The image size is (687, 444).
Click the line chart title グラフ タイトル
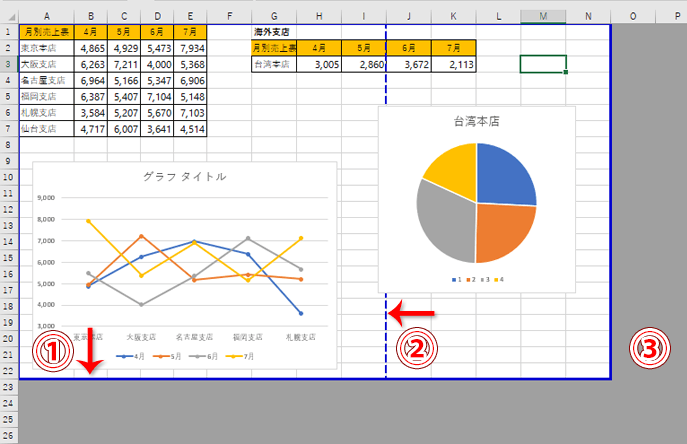(x=184, y=177)
